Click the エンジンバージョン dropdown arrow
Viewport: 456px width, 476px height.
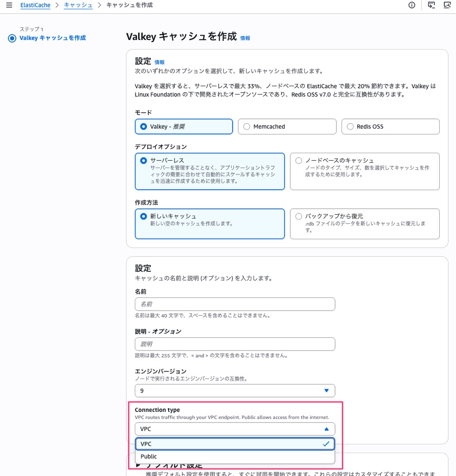coord(326,391)
